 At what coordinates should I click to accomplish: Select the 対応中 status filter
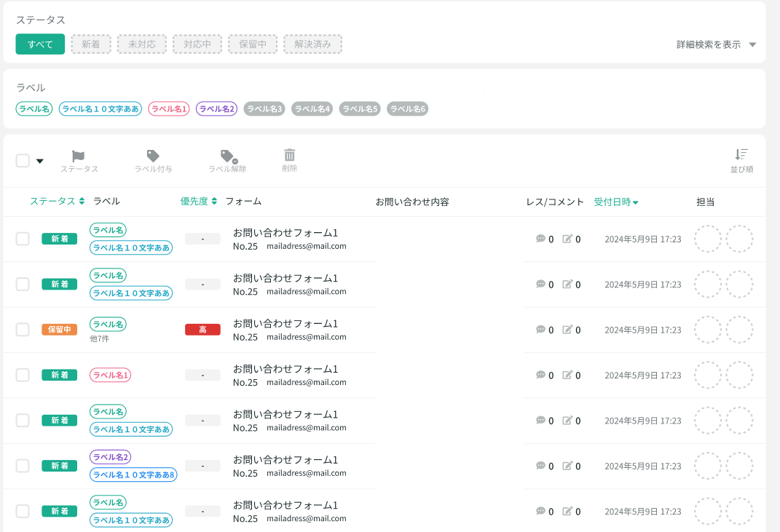197,44
